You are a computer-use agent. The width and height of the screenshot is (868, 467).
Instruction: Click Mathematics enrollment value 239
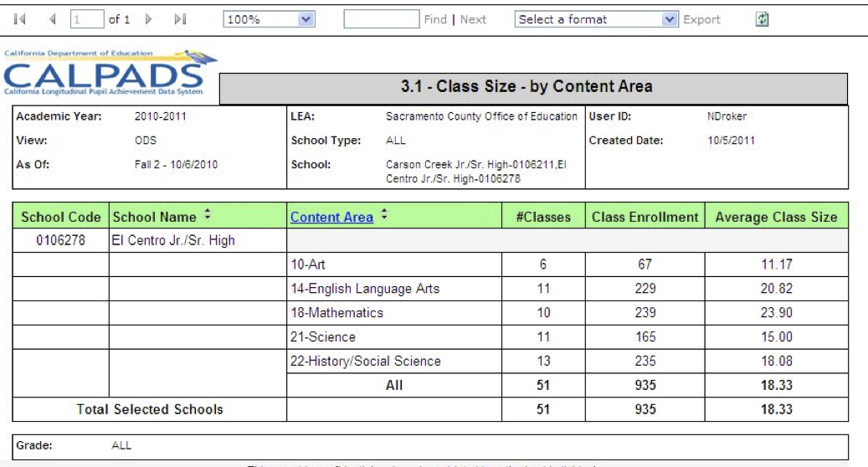click(x=645, y=313)
